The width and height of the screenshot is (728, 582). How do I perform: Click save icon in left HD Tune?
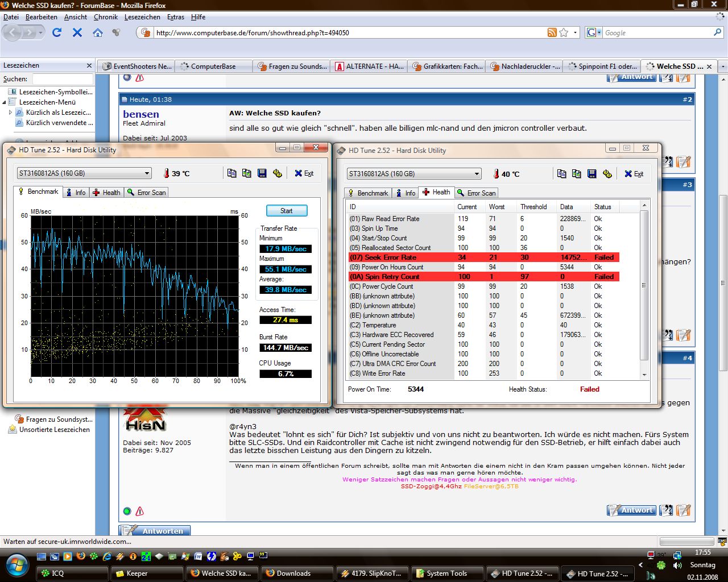[x=262, y=173]
